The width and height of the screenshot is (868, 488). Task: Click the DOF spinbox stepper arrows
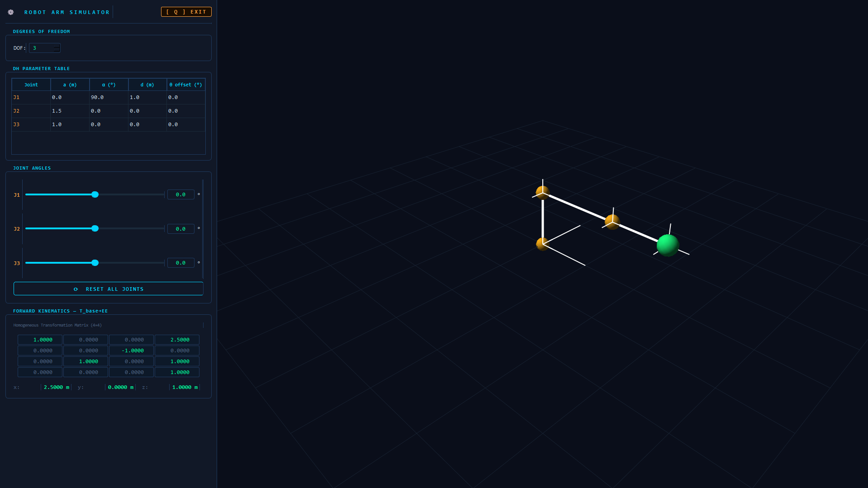[57, 48]
